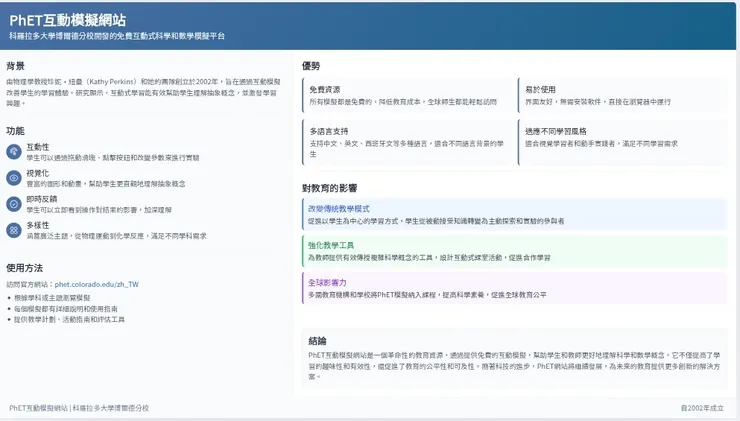The height and width of the screenshot is (421, 740).
Task: Click the header subtitle about 科羅拉多大學博爾德分校
Action: (117, 36)
